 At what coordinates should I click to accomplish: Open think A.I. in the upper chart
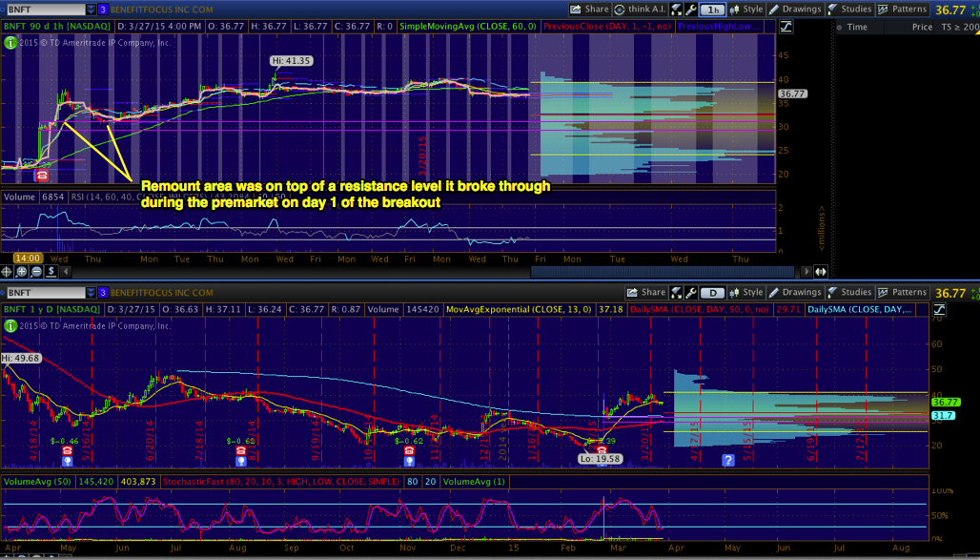(x=643, y=9)
